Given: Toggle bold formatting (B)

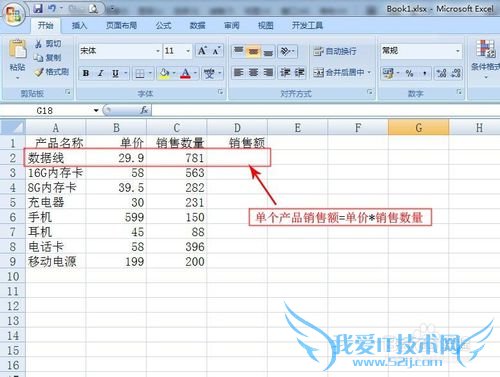Looking at the screenshot, I should [x=86, y=73].
